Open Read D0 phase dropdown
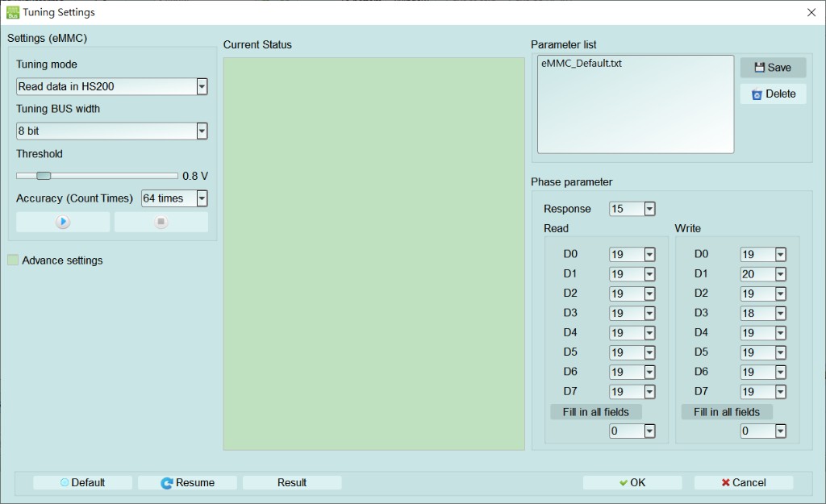 (x=649, y=255)
